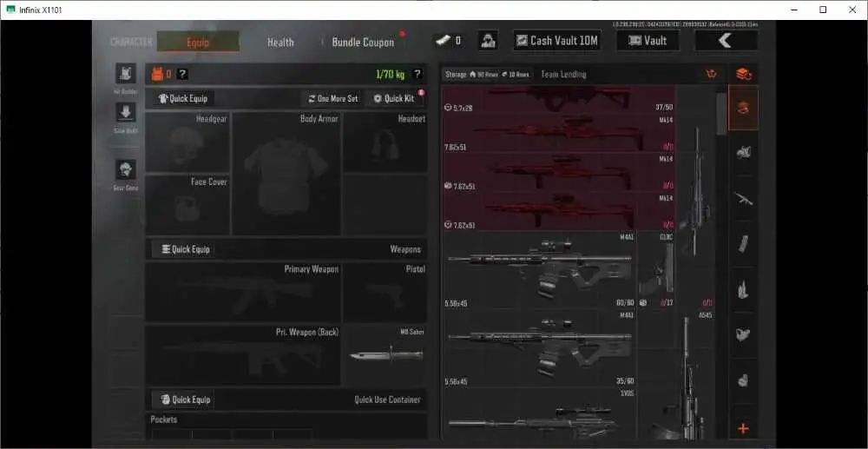Open the Cash Vault 10M button
The image size is (868, 449).
click(557, 41)
